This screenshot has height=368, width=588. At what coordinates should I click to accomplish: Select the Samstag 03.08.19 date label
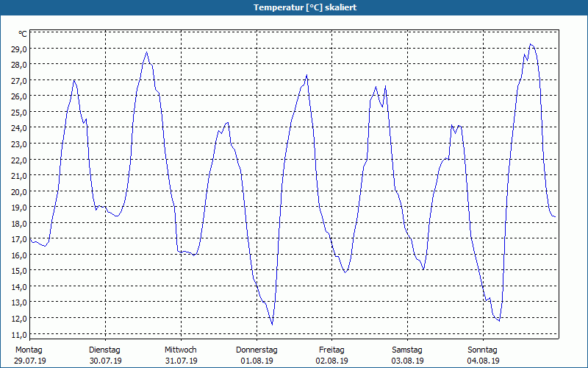click(407, 355)
